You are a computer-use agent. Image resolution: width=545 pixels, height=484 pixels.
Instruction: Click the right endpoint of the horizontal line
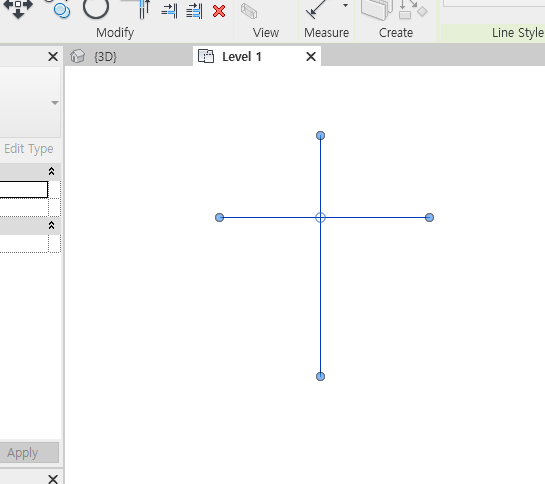[429, 217]
